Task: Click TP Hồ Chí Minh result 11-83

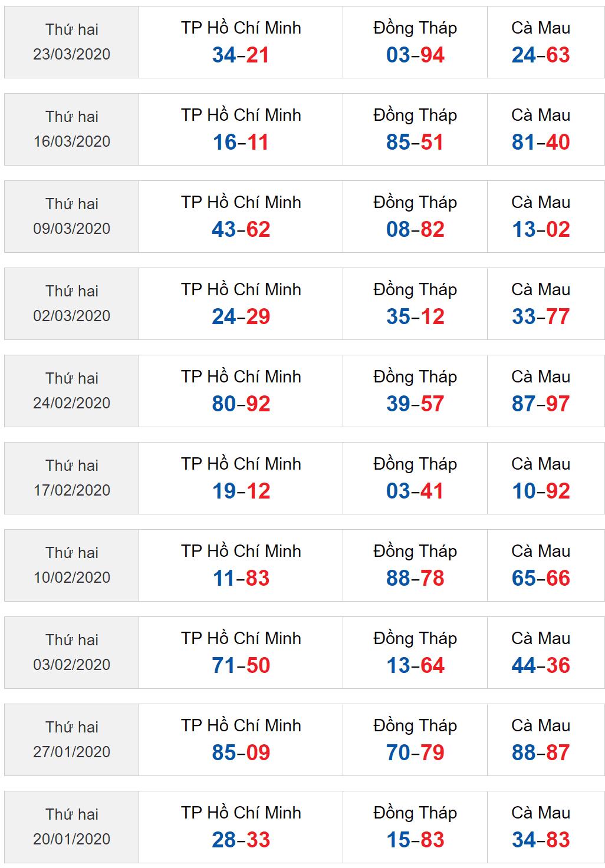Action: click(241, 578)
